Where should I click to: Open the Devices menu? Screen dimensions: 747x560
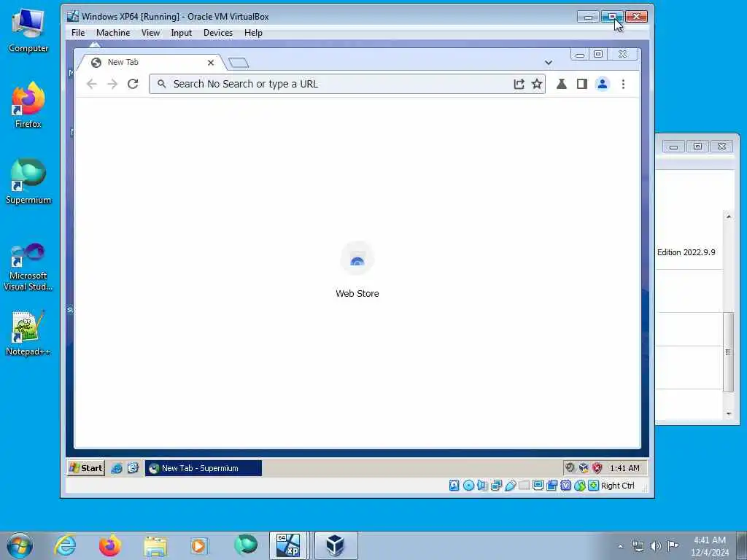click(217, 33)
